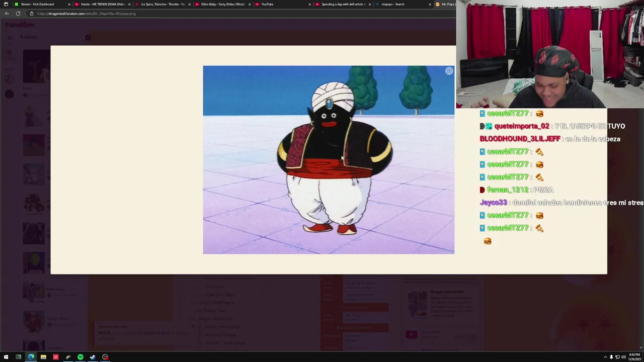Open the red Valorant-style app in the taskbar
Image resolution: width=644 pixels, height=362 pixels.
coord(55,357)
